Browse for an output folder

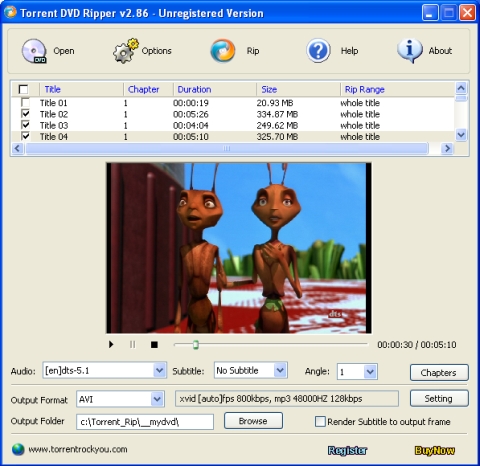253,421
